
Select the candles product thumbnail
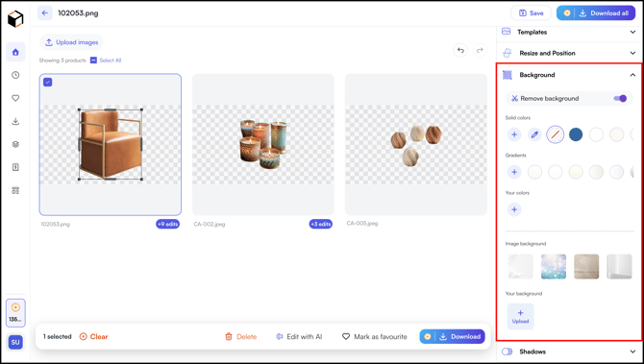pos(263,144)
